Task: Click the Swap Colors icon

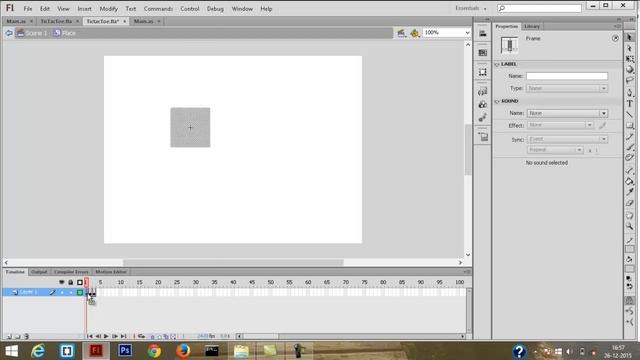Action: 629,287
